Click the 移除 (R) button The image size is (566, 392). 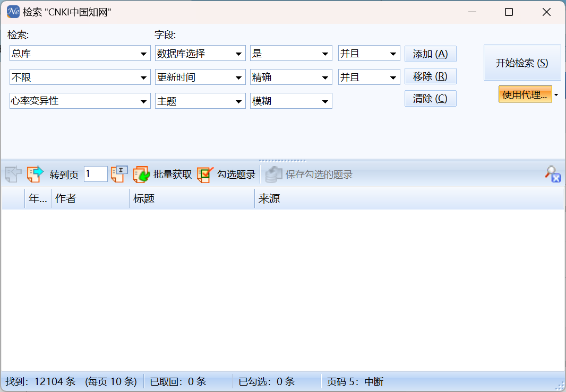[430, 76]
